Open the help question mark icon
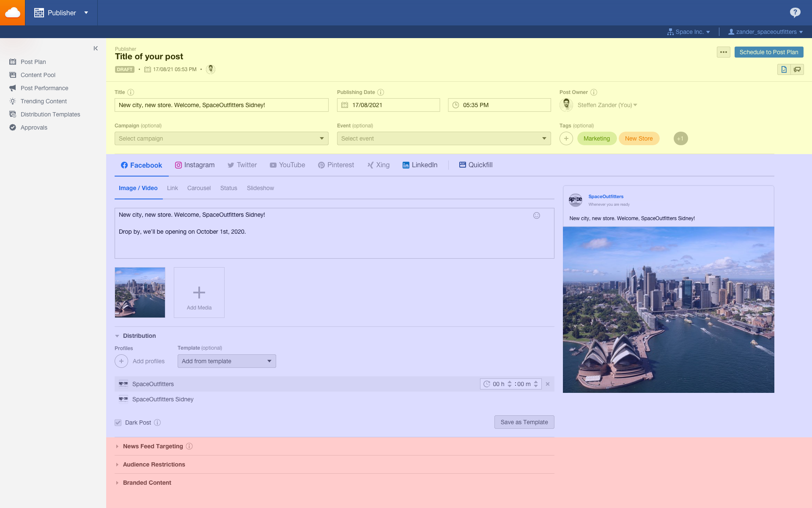 coord(795,13)
